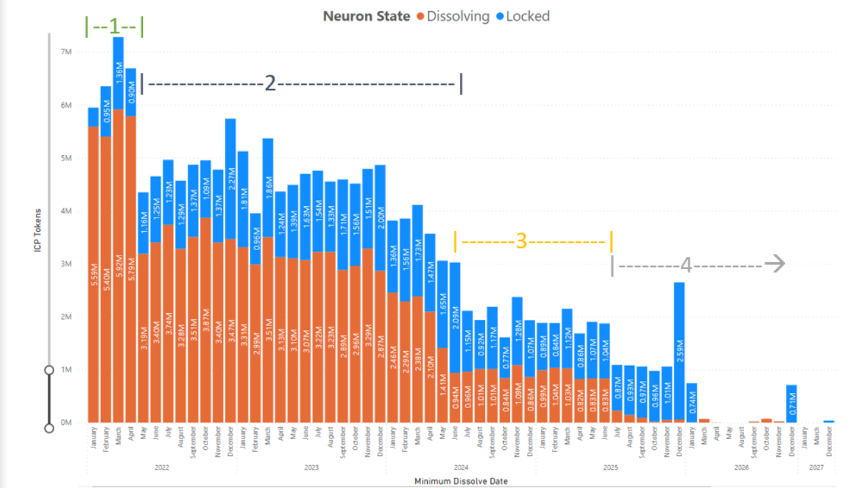Click the 2024 year label on x-axis
The image size is (868, 488).
[461, 467]
